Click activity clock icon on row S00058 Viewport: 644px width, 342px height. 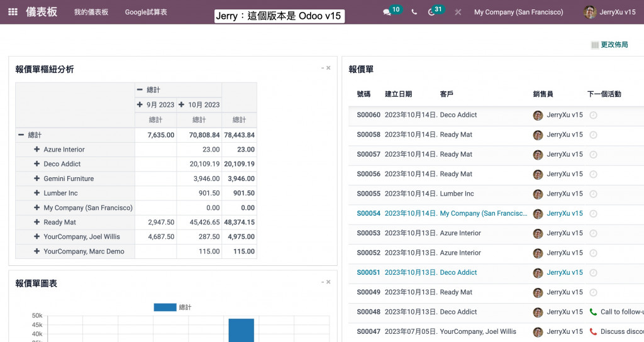pyautogui.click(x=593, y=135)
